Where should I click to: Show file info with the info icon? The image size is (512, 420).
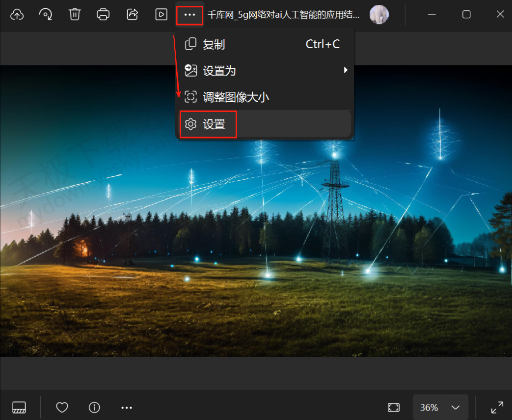pyautogui.click(x=94, y=407)
